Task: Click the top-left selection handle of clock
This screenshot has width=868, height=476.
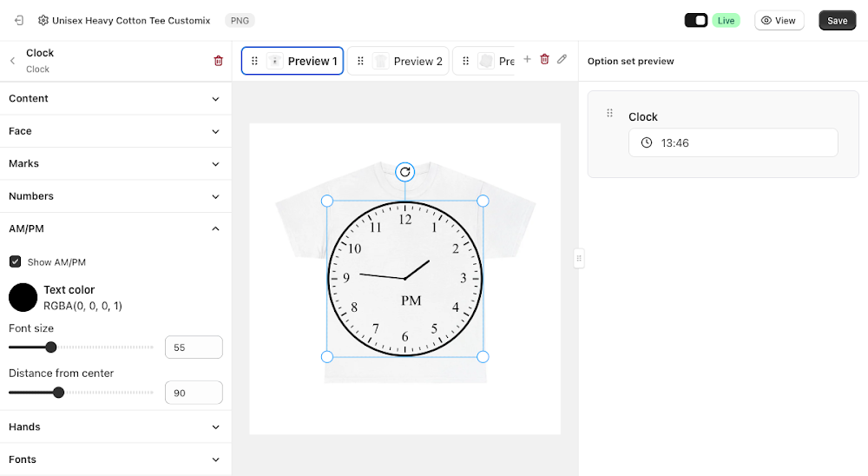Action: [x=327, y=201]
